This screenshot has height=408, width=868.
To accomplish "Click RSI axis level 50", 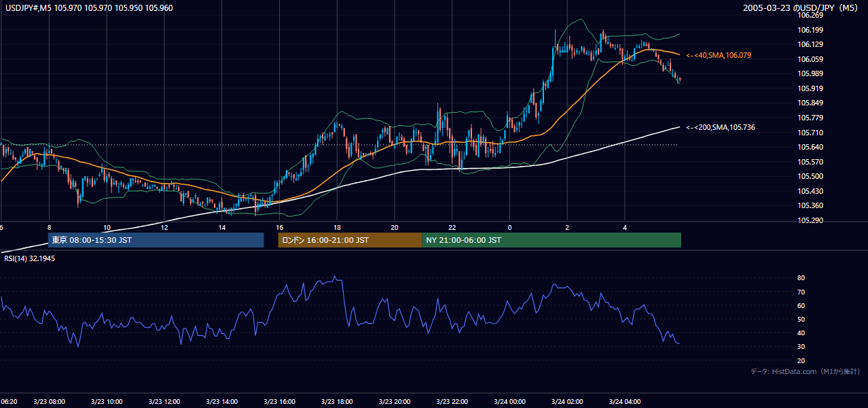I will click(801, 319).
